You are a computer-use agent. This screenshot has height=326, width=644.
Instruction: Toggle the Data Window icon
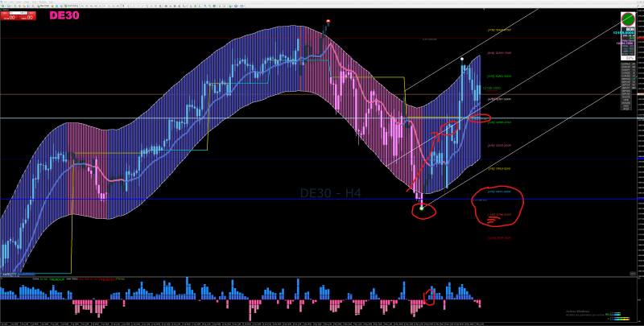(x=19, y=6)
